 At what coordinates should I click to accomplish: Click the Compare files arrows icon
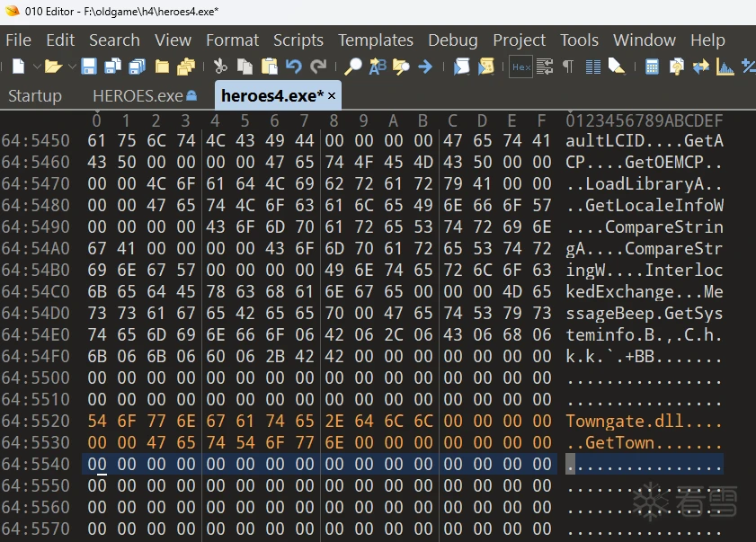pyautogui.click(x=700, y=66)
